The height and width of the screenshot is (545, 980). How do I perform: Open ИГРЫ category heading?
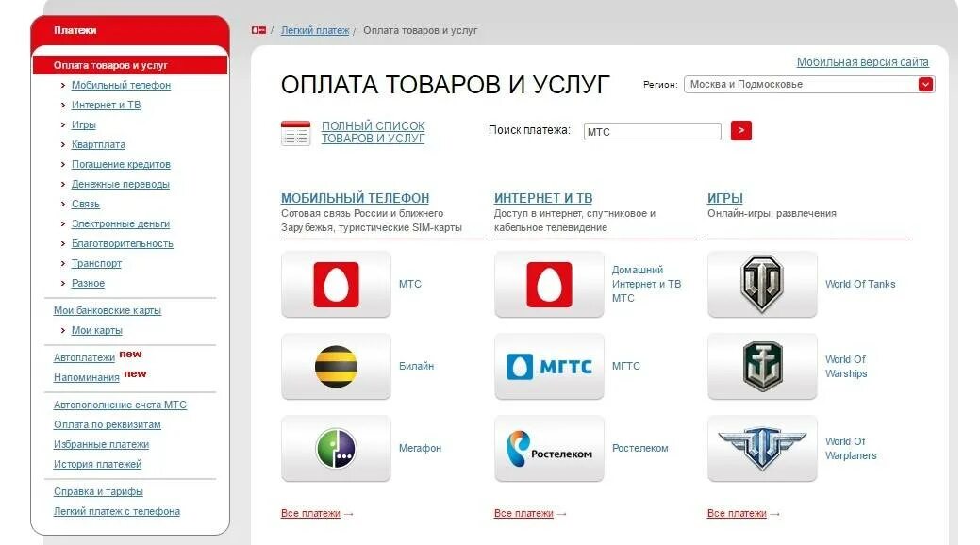click(725, 198)
